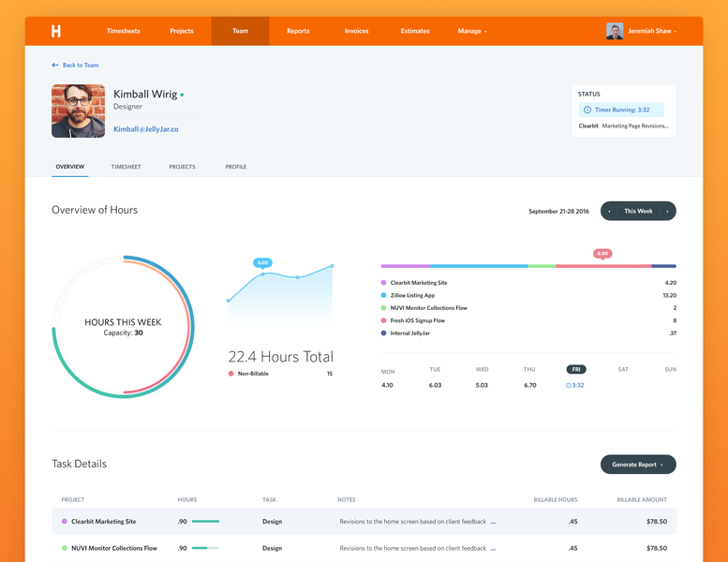Click the September 21-28 2016 date range
The height and width of the screenshot is (562, 728).
558,211
